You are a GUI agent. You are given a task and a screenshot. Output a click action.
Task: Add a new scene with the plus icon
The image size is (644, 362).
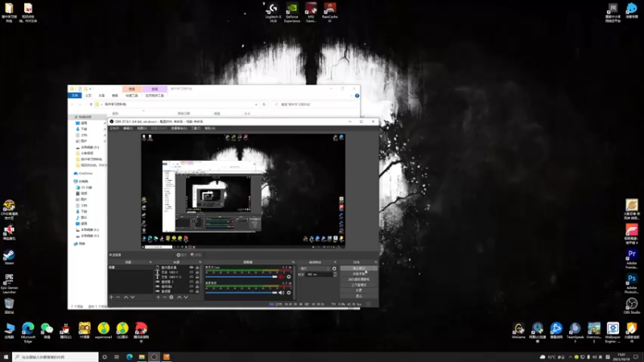[x=111, y=297]
